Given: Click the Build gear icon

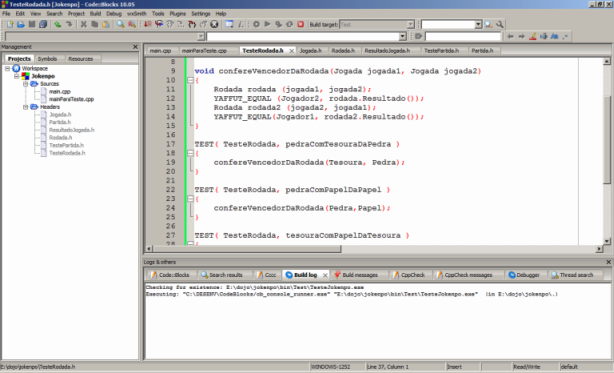Looking at the screenshot, I should [x=256, y=24].
